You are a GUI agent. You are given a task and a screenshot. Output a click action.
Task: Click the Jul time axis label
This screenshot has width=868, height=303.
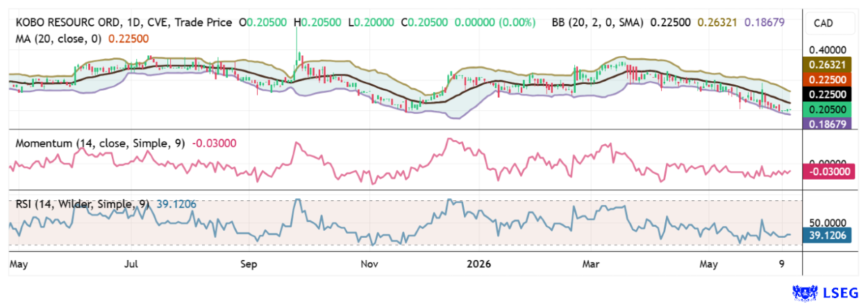pyautogui.click(x=132, y=264)
